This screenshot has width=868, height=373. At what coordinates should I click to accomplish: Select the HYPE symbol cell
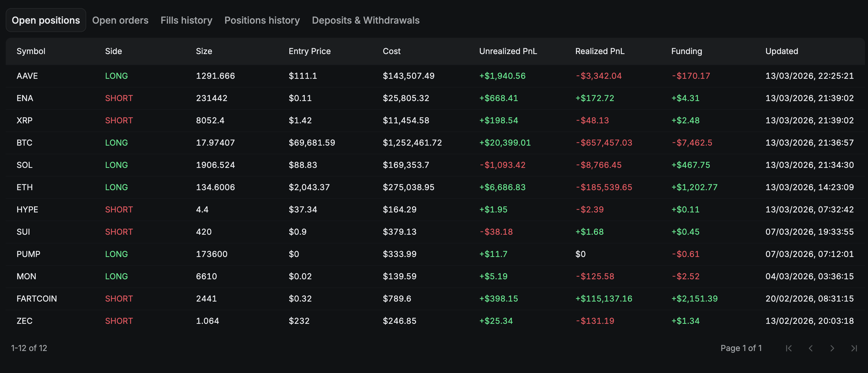pos(27,209)
